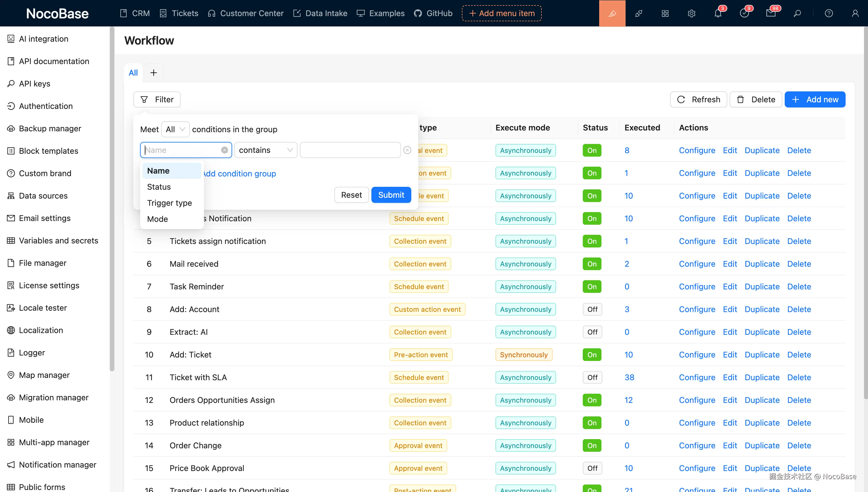The image size is (868, 492).
Task: Toggle Add: Account workflow status Off switch
Action: [592, 309]
